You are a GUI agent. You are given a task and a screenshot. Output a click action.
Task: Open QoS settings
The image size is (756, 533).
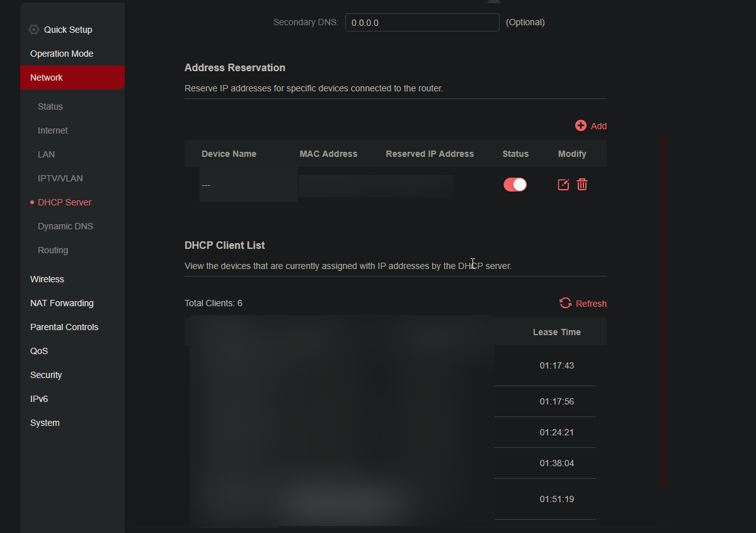[x=39, y=351]
